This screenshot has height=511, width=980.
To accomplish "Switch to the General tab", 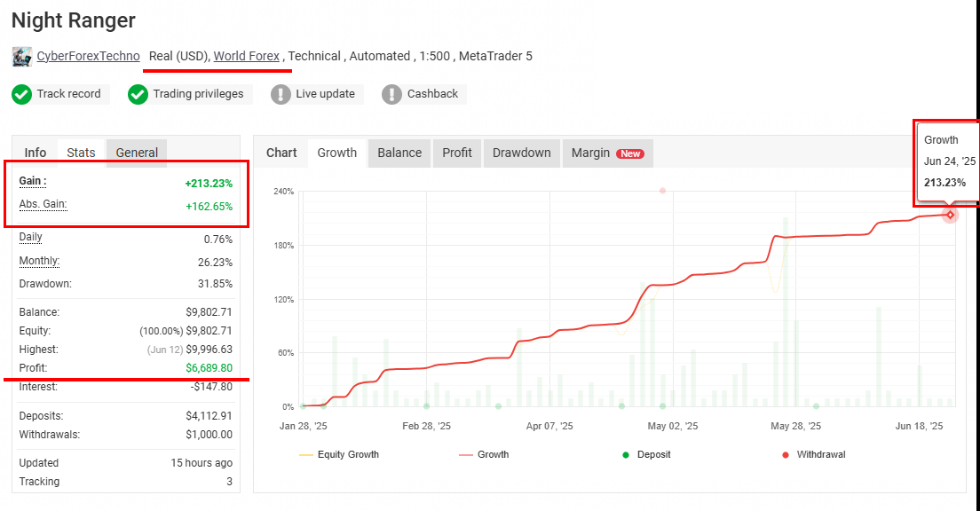I will (x=136, y=153).
